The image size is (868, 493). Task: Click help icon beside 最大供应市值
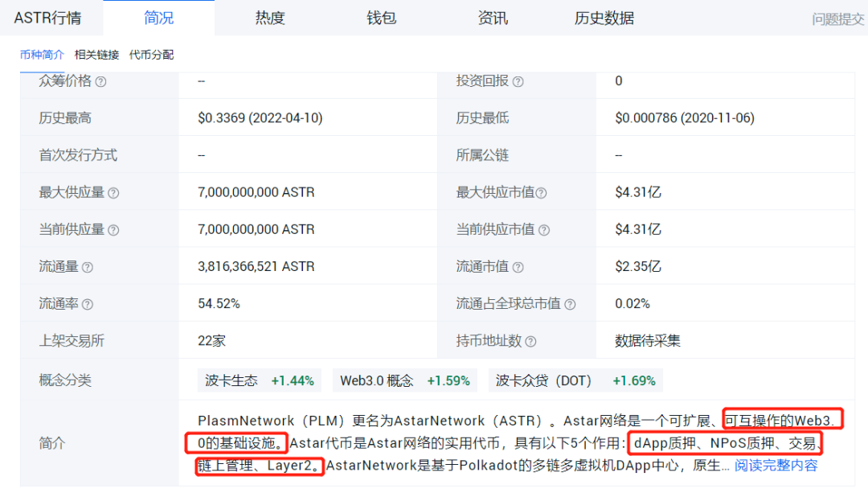(542, 193)
